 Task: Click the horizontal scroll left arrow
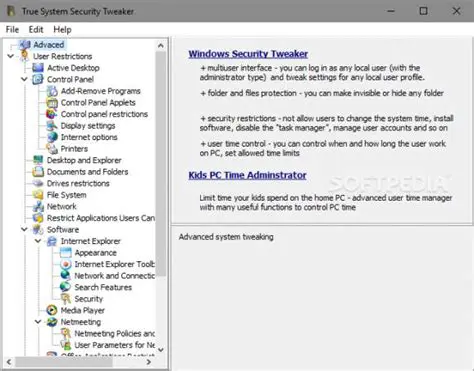pos(9,362)
